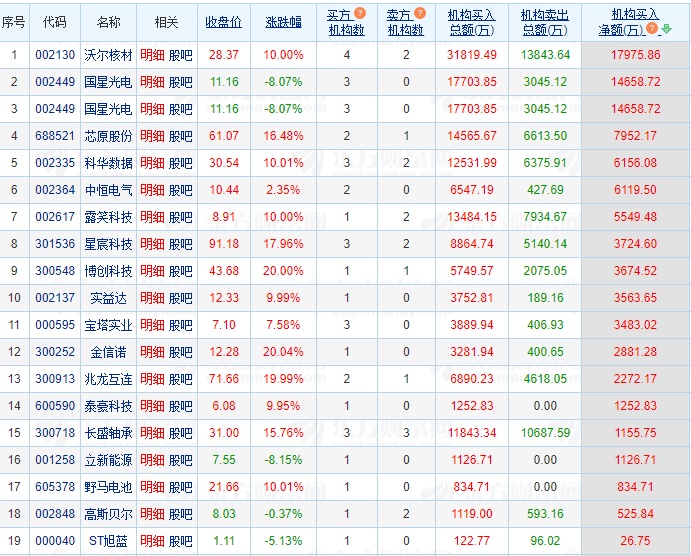Sort table by 涨跌幅 header

(x=283, y=22)
